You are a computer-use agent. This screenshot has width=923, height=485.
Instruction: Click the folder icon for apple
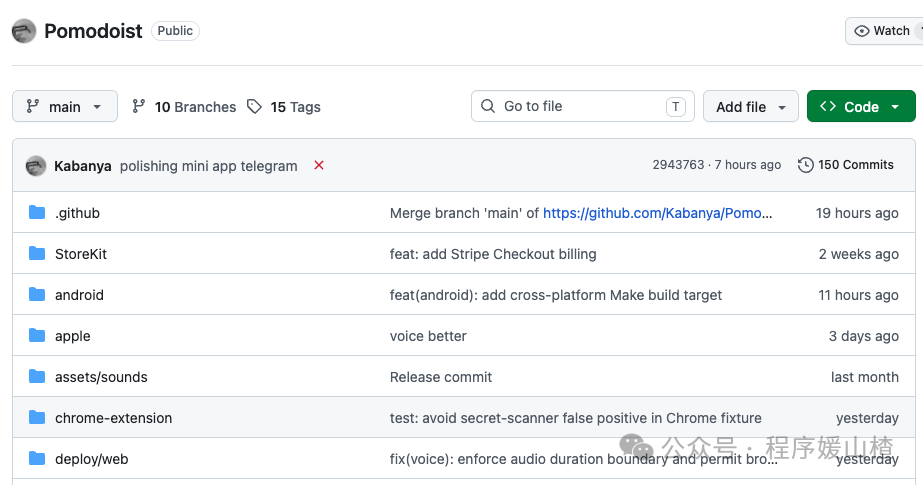37,335
